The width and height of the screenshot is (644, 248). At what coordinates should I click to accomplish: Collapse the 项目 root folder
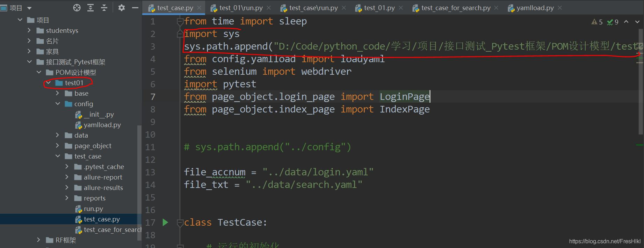20,20
